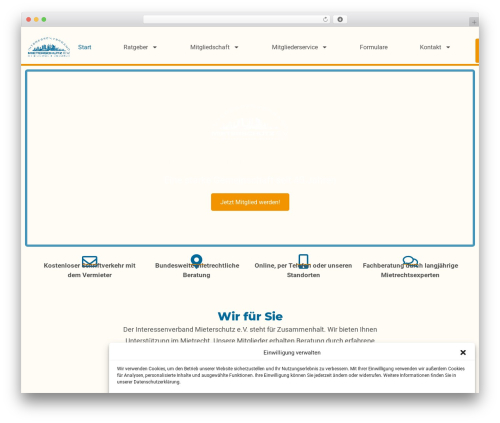Image resolution: width=500 pixels, height=423 pixels.
Task: Expand the Mitgliederservice dropdown arrow
Action: pos(325,47)
